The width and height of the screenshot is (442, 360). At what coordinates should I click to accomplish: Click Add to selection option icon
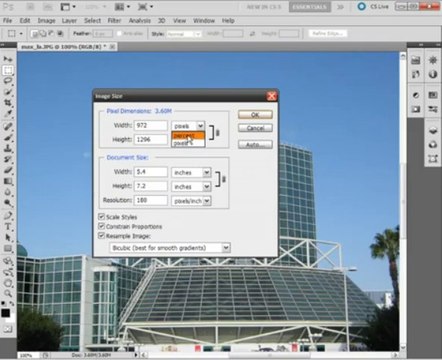tap(43, 33)
